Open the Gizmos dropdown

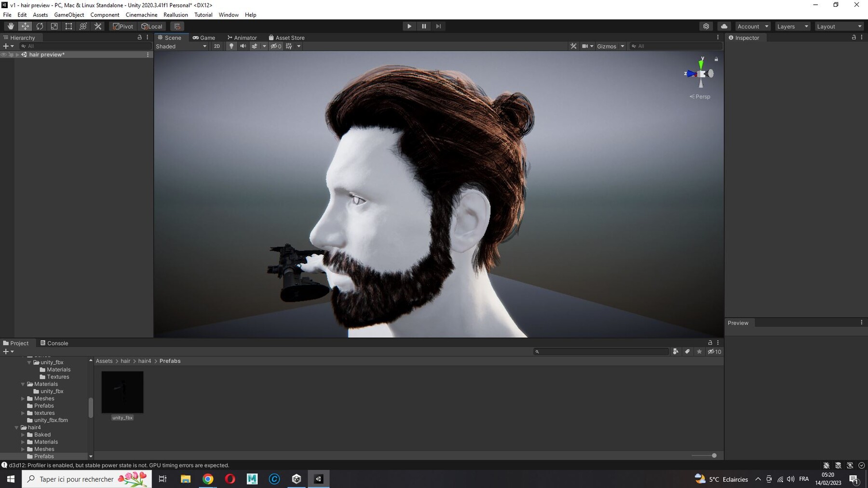point(610,46)
